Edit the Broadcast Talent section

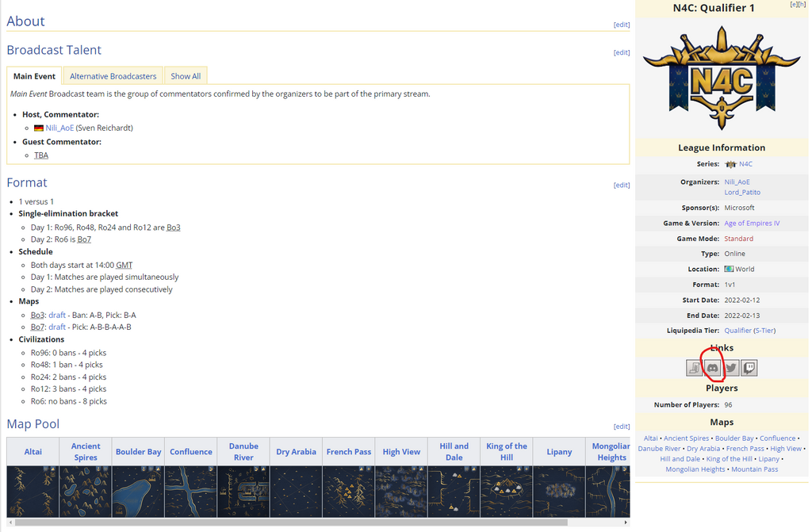pos(622,52)
